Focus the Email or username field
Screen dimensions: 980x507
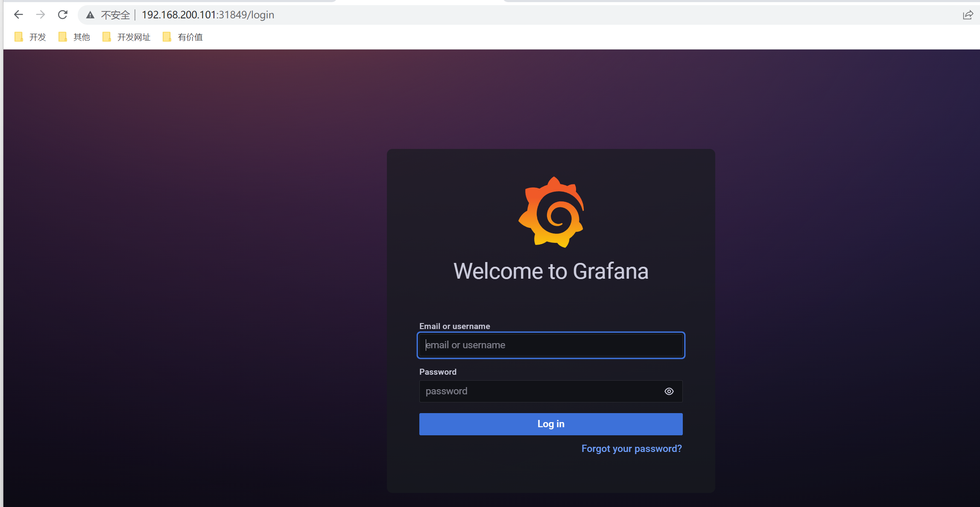(x=551, y=345)
